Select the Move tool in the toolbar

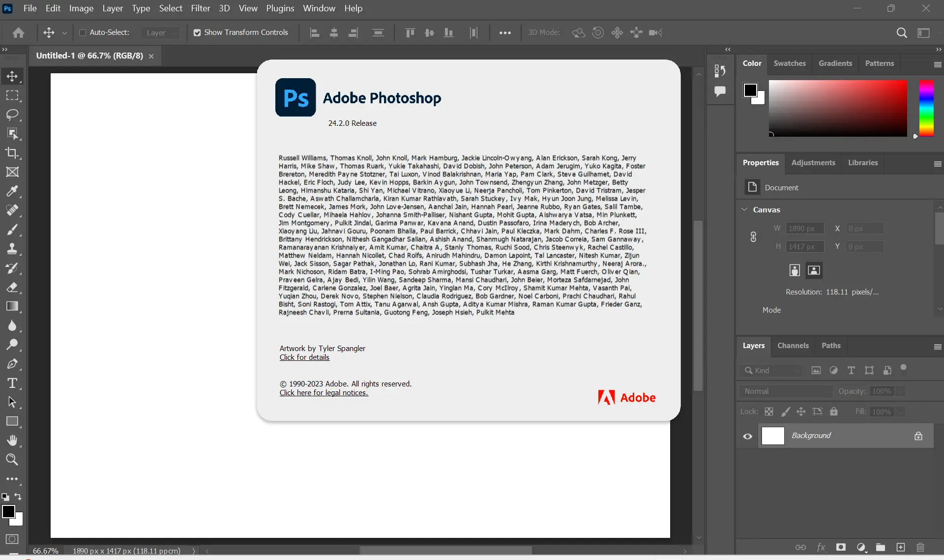click(12, 76)
